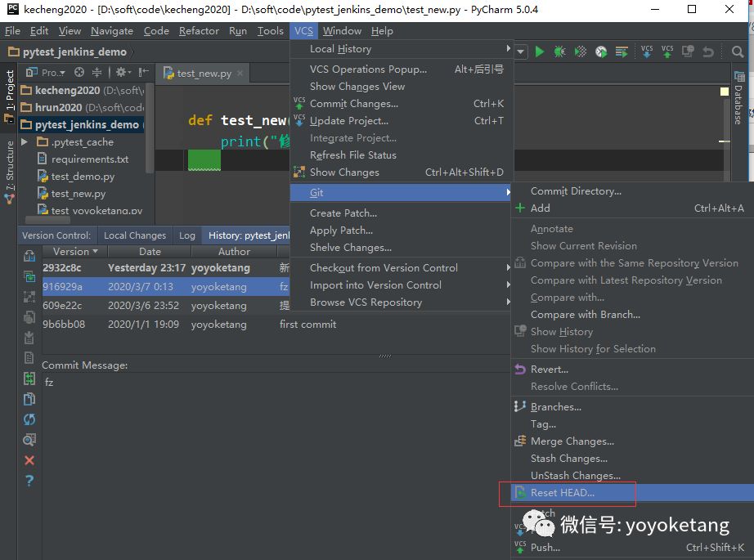Sort by Version column header
Screen dimensions: 754x560
coord(75,252)
